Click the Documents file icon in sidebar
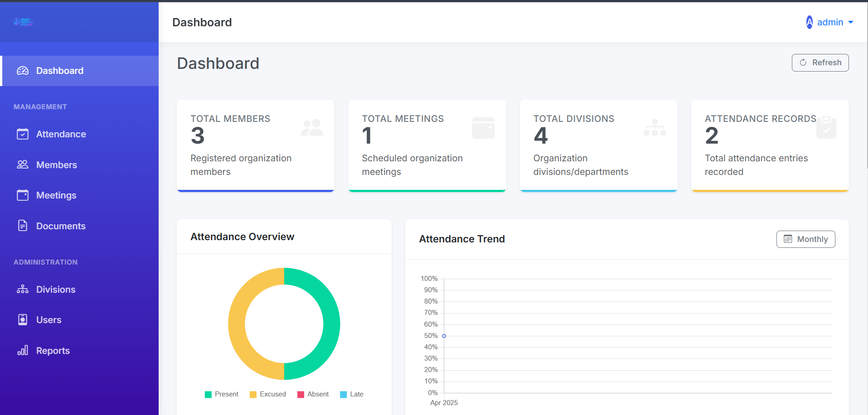This screenshot has width=868, height=415. (22, 226)
